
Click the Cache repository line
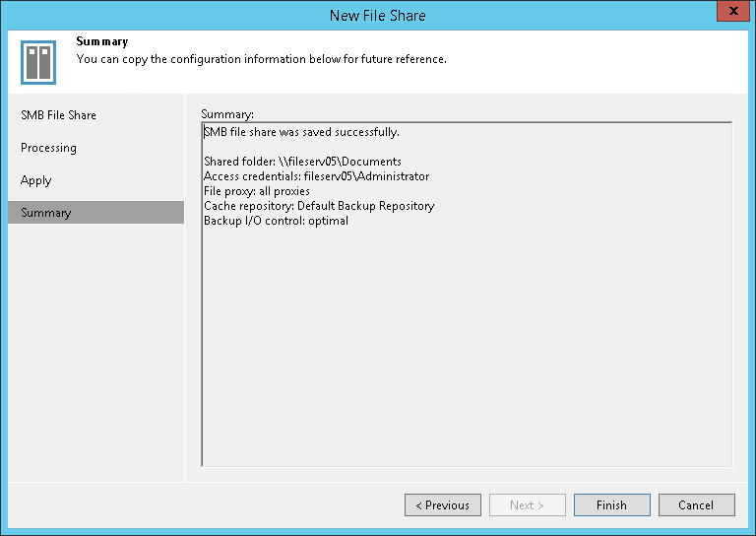tap(319, 206)
